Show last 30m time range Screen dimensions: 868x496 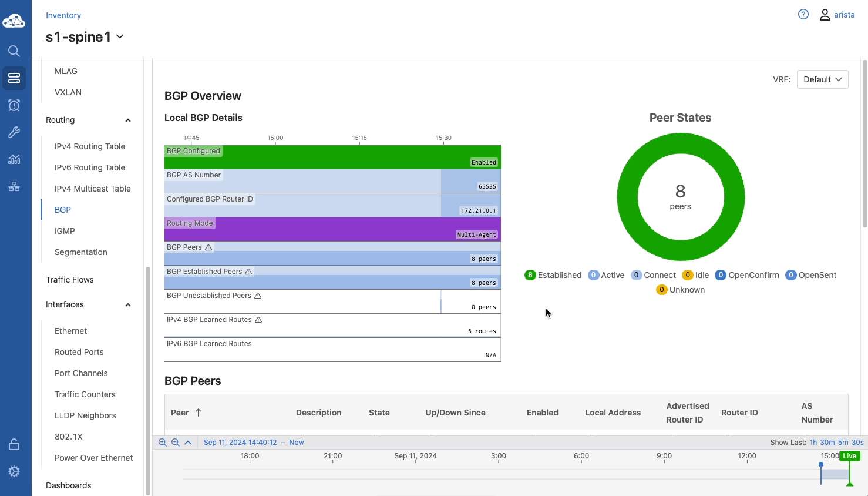pos(827,443)
